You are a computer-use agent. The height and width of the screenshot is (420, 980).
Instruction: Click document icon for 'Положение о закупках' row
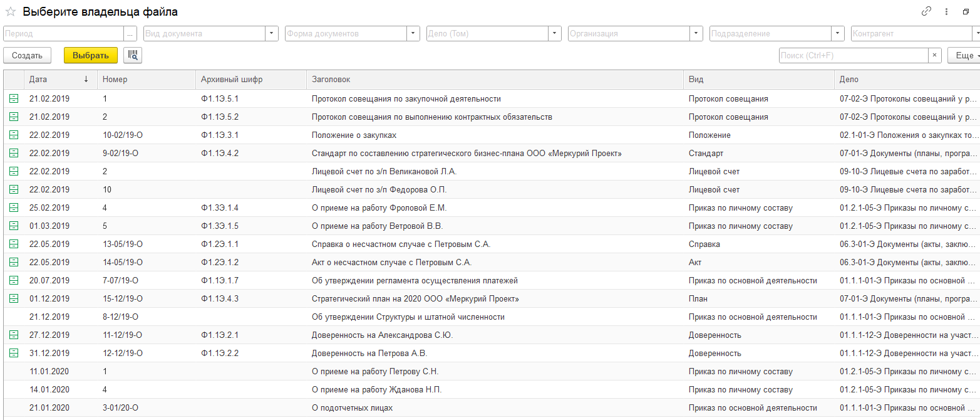click(14, 135)
